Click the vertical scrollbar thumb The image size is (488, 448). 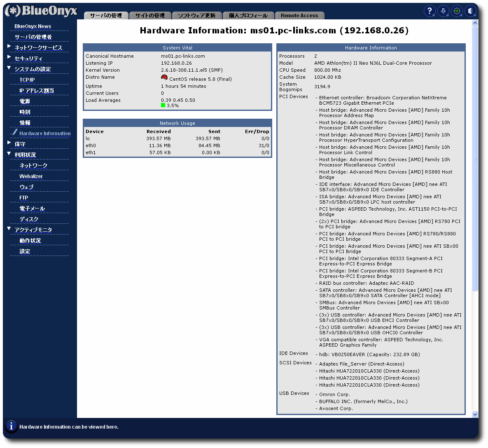coord(475,159)
